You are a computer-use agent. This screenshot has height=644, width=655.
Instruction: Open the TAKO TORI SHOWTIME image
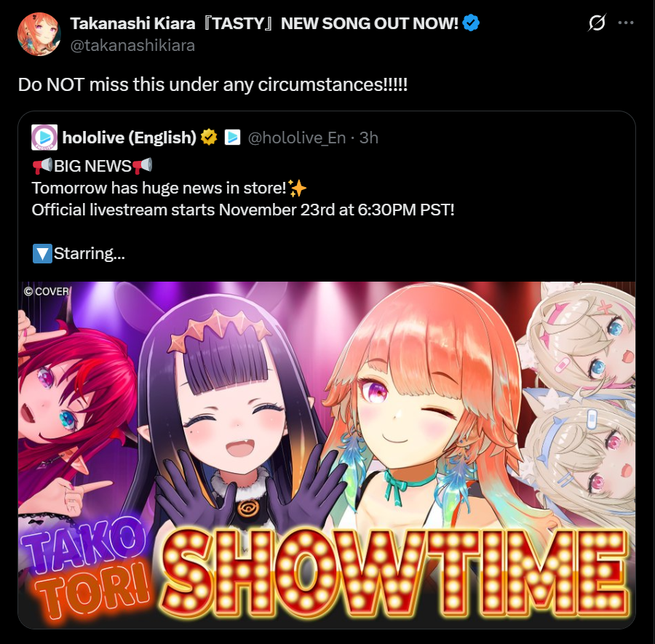click(327, 455)
